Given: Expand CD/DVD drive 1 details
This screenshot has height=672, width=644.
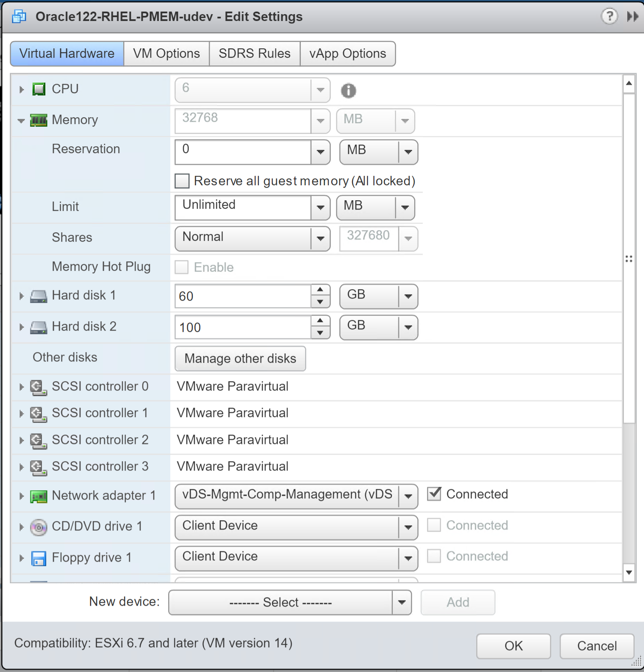Looking at the screenshot, I should (21, 527).
